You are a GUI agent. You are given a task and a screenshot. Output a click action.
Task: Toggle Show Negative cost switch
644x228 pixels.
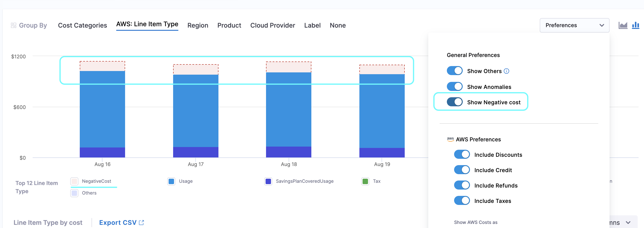[x=455, y=102]
